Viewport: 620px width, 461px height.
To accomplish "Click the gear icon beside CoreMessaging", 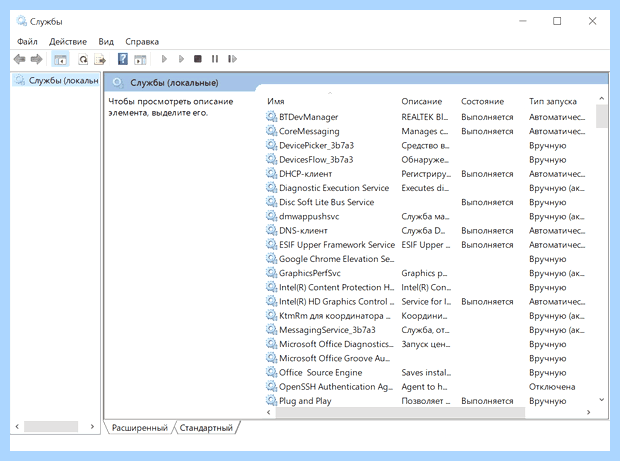I will pos(271,131).
